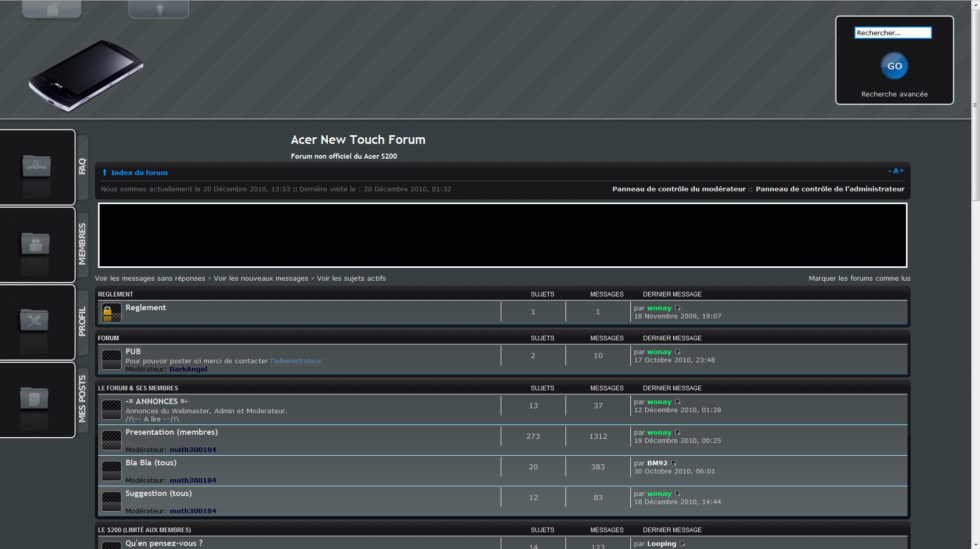Go to Index du forum
Screen dimensions: 980x549
(139, 172)
